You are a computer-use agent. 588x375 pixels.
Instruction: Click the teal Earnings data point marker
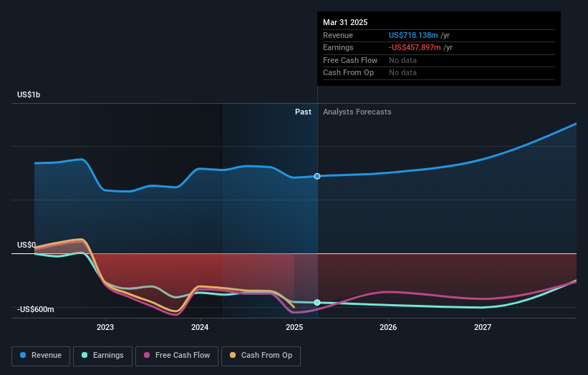(x=317, y=302)
